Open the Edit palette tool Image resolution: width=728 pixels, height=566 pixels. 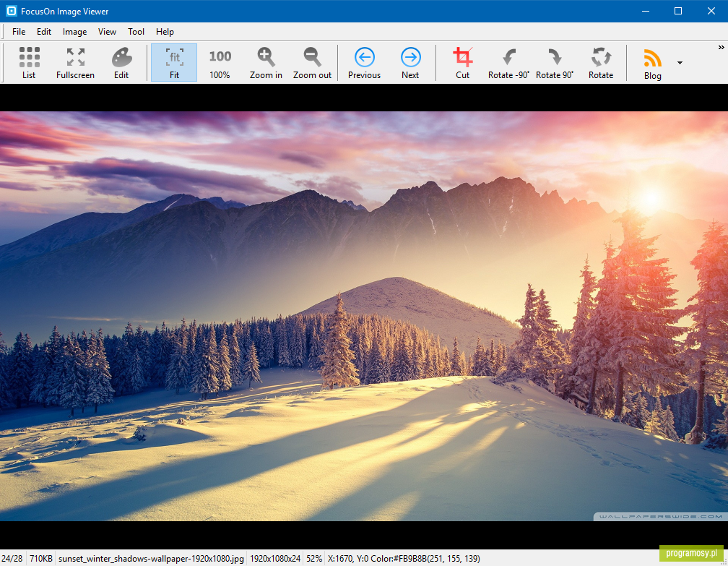(121, 63)
